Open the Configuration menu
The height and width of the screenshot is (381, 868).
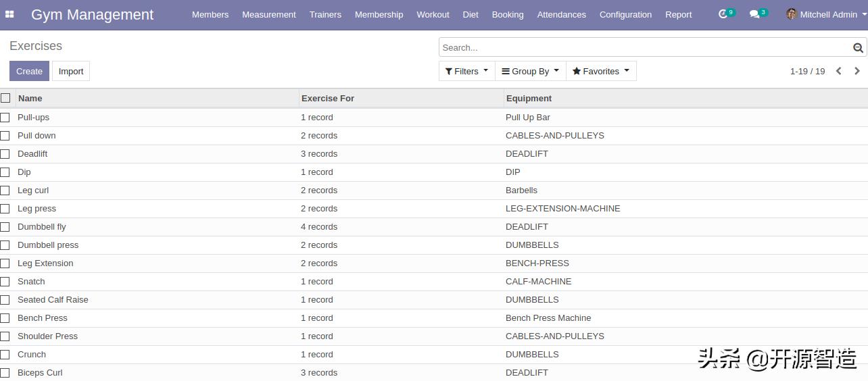point(625,14)
